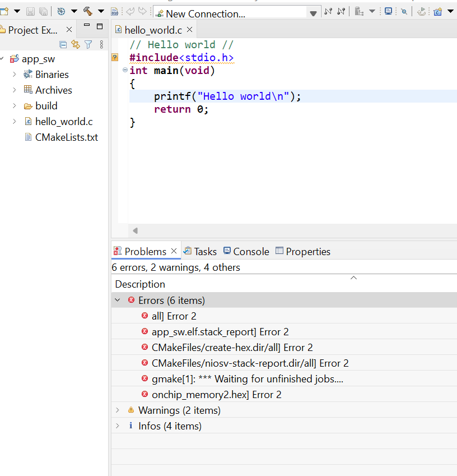
Task: Select the onchip_memory2.hex error entry
Action: 216,395
